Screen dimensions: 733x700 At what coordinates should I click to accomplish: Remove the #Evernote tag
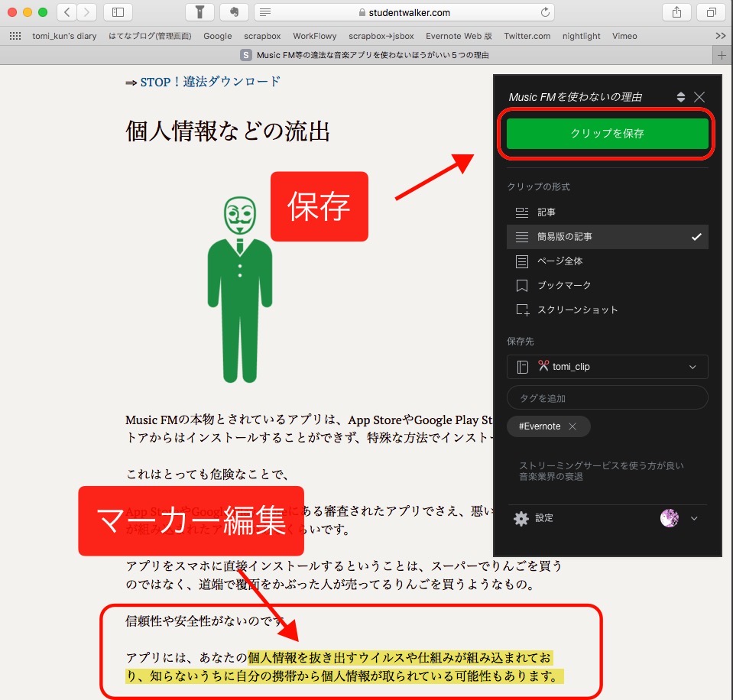(x=572, y=426)
